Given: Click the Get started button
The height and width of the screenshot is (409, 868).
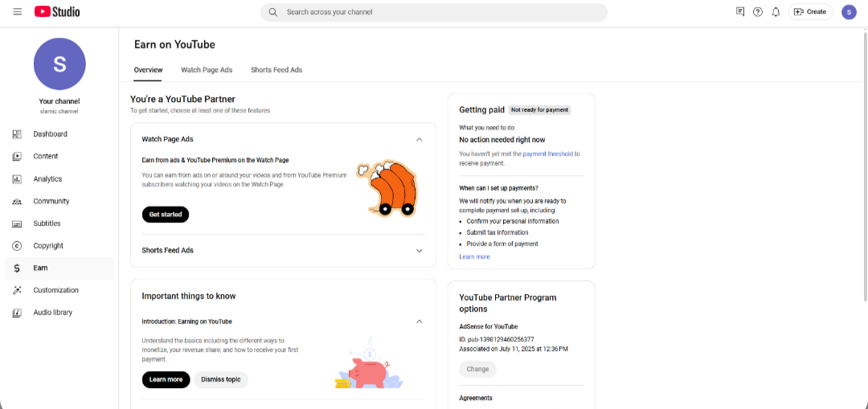Looking at the screenshot, I should tap(166, 215).
